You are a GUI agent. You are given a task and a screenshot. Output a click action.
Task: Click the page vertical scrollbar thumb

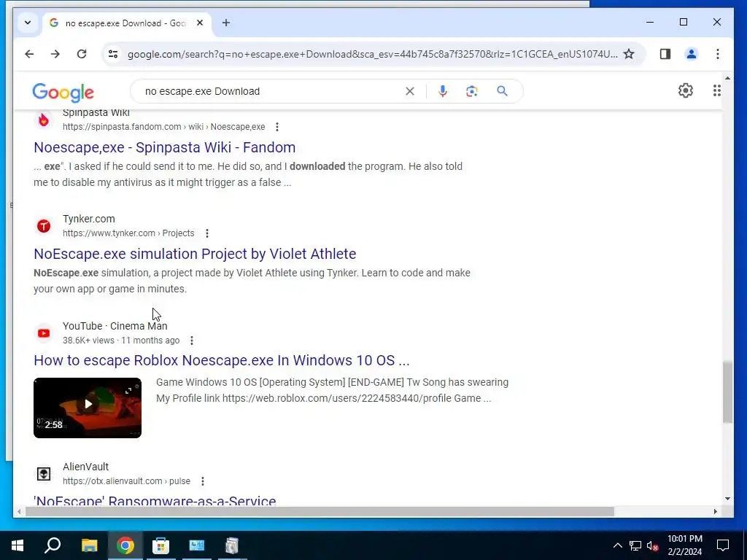click(x=727, y=392)
